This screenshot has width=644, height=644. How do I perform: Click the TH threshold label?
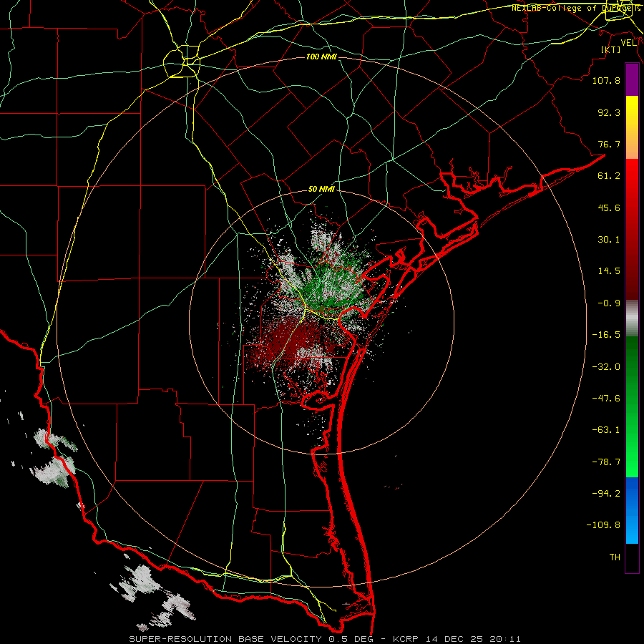pos(615,557)
